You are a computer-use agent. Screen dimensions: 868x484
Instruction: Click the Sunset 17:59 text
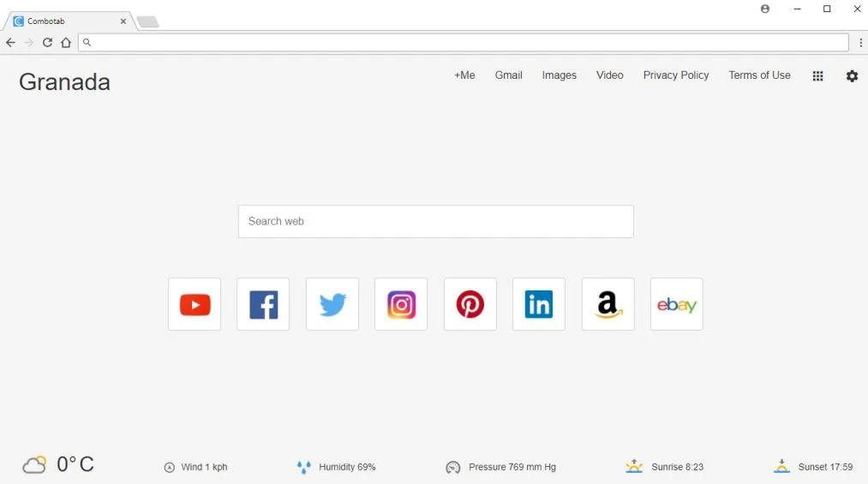click(825, 468)
